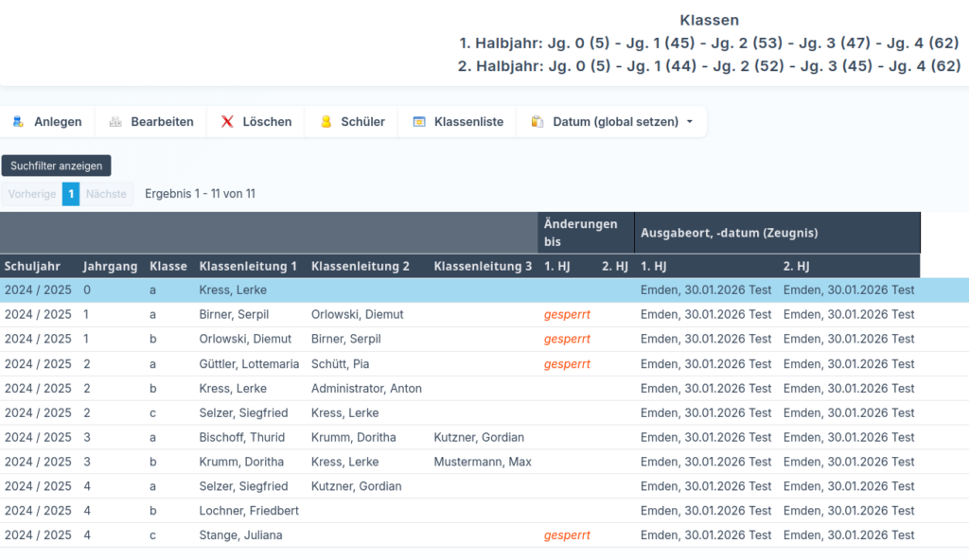
Task: Expand the Datum (global setzen) dropdown arrow
Action: pos(690,122)
